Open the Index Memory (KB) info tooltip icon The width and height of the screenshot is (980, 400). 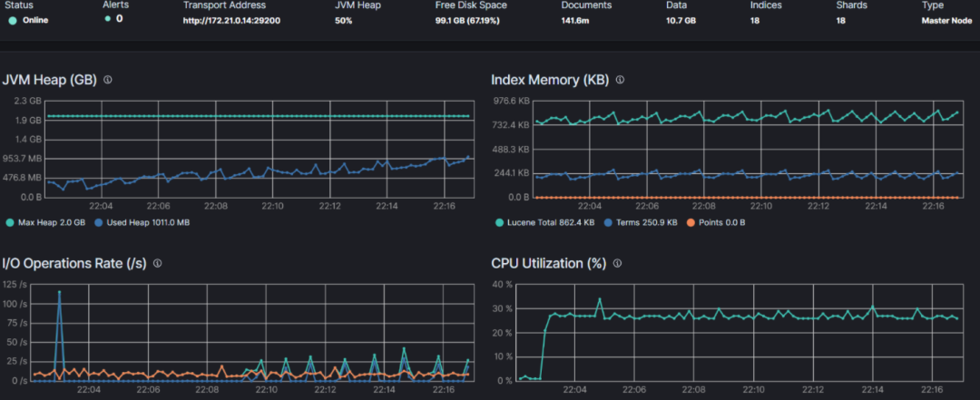tap(620, 80)
